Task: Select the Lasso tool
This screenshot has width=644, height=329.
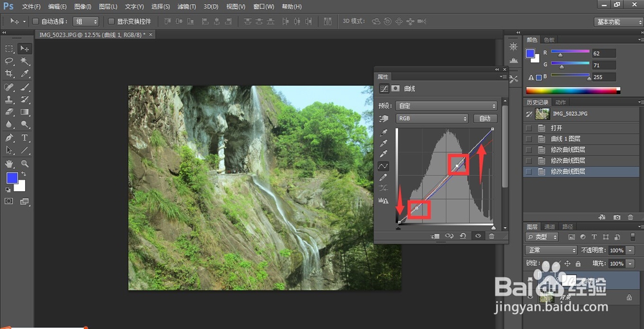Action: click(x=8, y=61)
